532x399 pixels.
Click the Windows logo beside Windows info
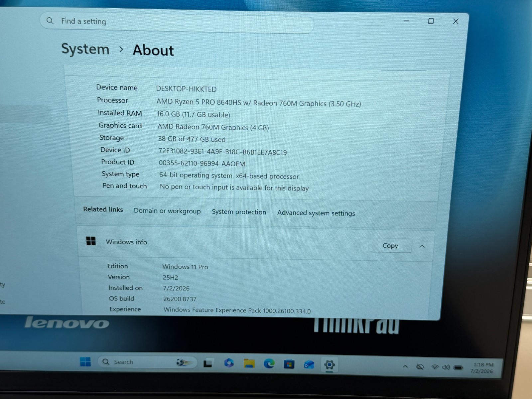[91, 241]
